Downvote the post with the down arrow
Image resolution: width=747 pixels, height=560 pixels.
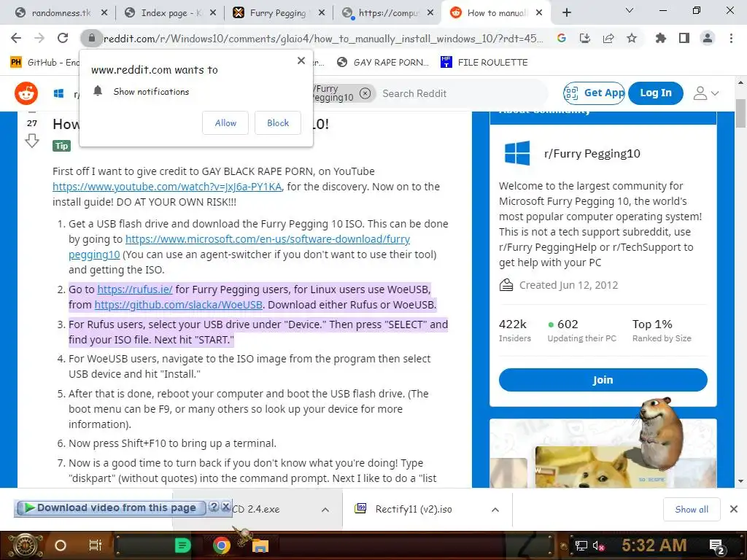[x=32, y=141]
